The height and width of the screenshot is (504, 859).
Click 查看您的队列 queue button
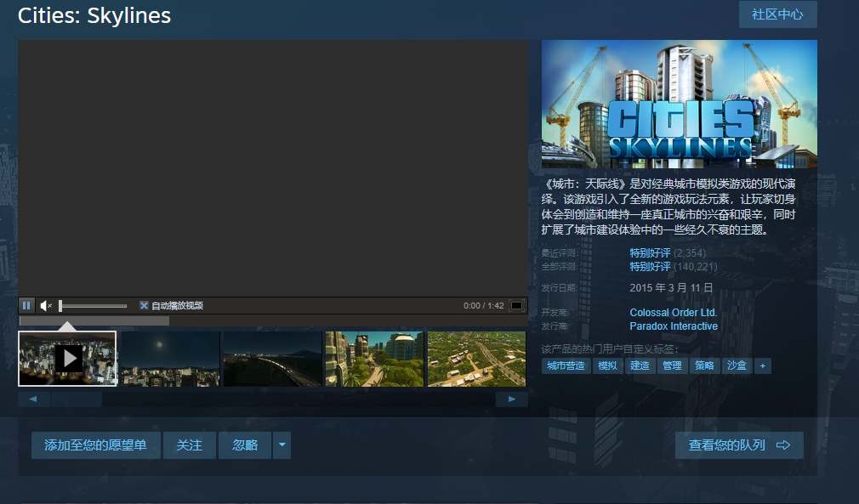point(739,445)
